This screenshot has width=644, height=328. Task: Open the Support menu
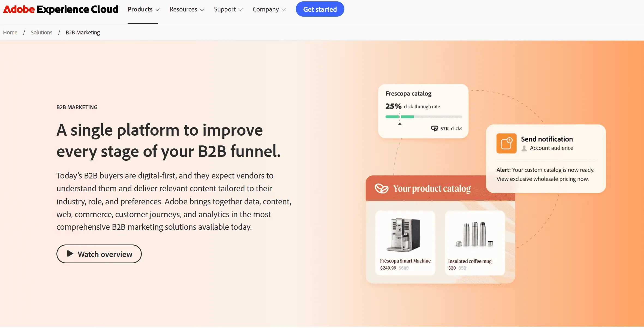tap(228, 9)
